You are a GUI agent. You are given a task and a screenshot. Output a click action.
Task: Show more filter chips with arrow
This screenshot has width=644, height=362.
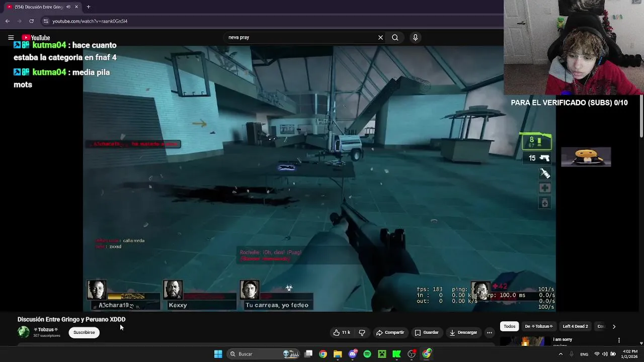pyautogui.click(x=614, y=326)
